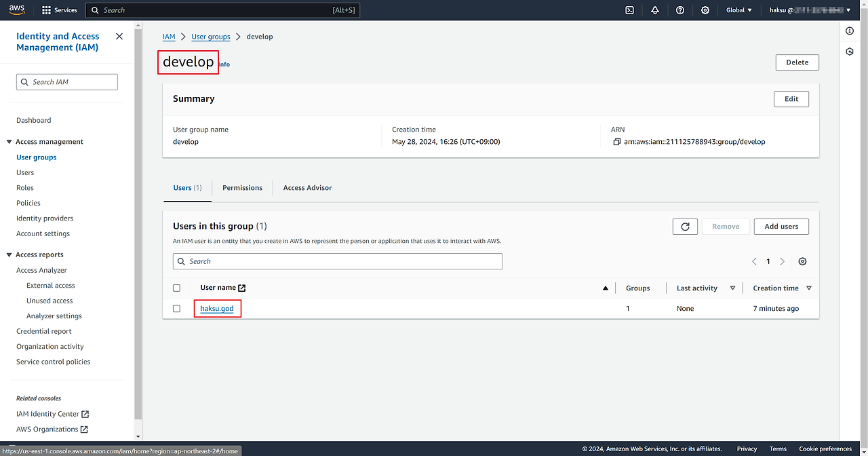Click the Search IAM input field
Image resolution: width=868 pixels, height=456 pixels.
pos(67,82)
